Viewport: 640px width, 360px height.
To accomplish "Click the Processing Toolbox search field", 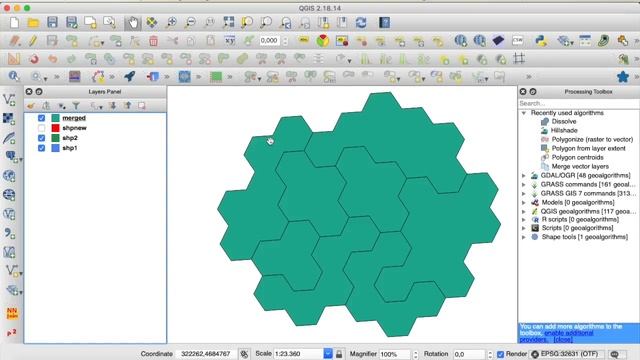I will pos(579,104).
